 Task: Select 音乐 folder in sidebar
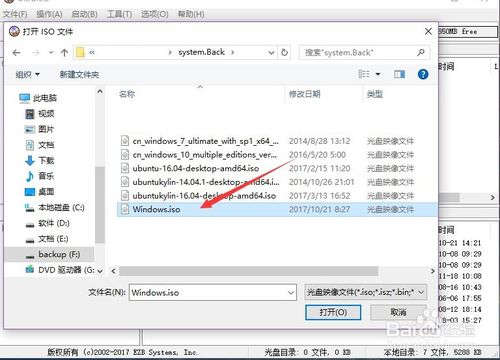(x=40, y=176)
